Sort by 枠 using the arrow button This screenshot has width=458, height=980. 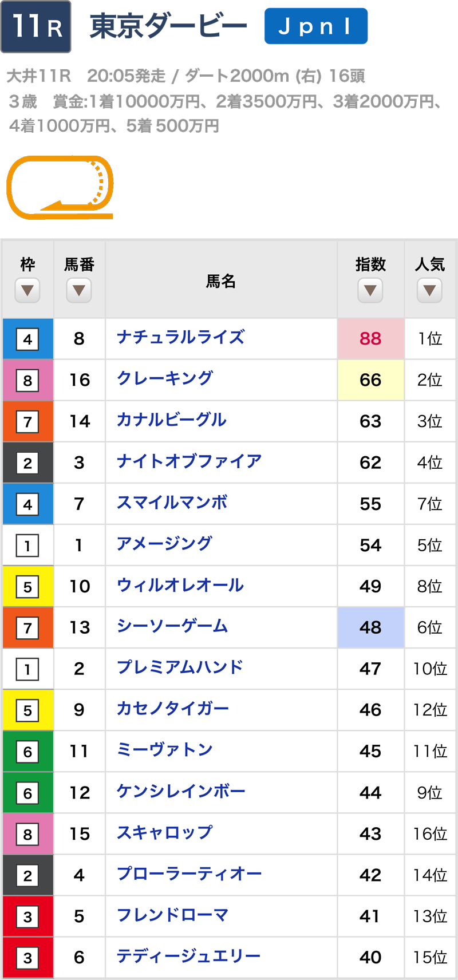point(27,290)
